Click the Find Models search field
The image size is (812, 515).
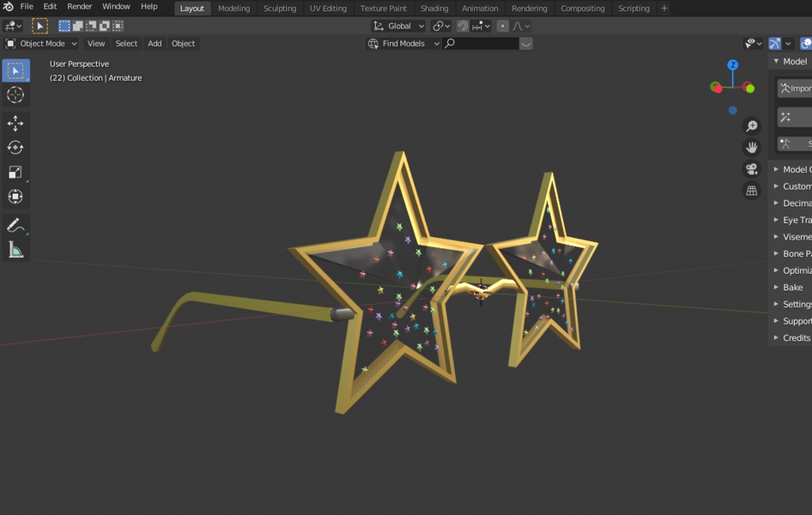click(x=481, y=44)
